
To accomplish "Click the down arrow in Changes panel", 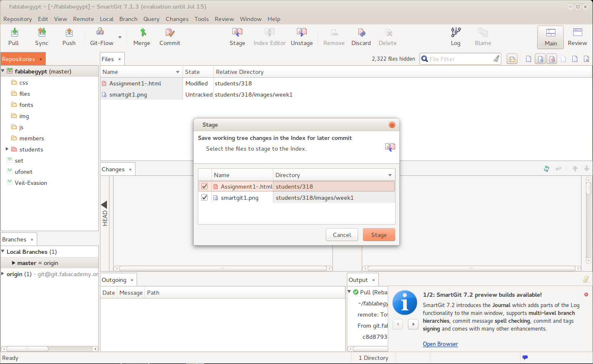I will coord(586,168).
